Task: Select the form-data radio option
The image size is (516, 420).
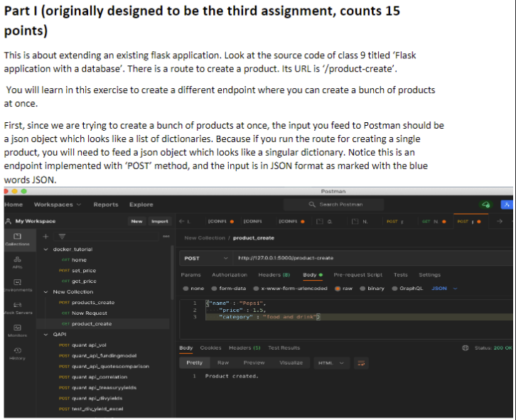Action: [229, 289]
